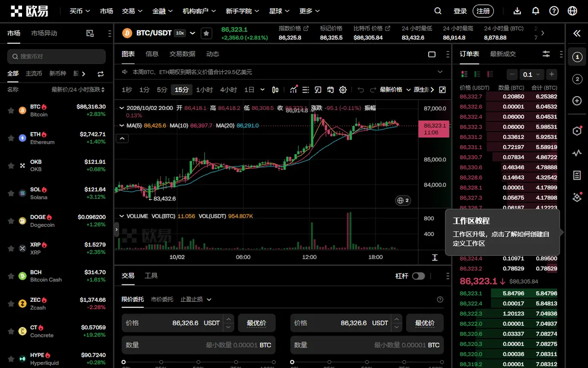
Task: Click the 注册 sign-up button
Action: [x=483, y=11]
